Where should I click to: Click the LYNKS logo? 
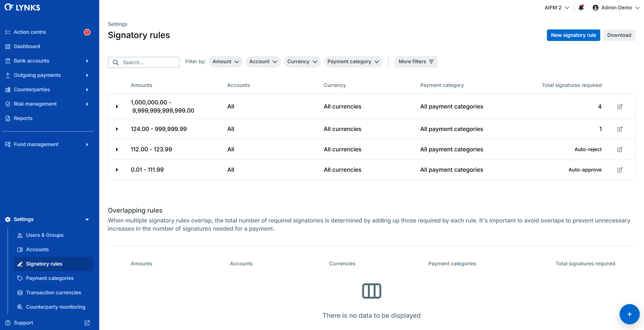click(22, 7)
